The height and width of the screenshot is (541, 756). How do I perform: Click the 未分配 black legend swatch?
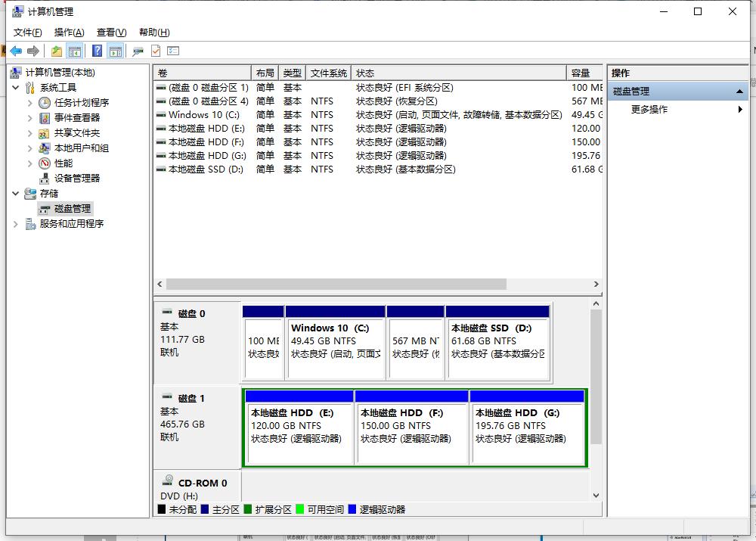click(161, 509)
